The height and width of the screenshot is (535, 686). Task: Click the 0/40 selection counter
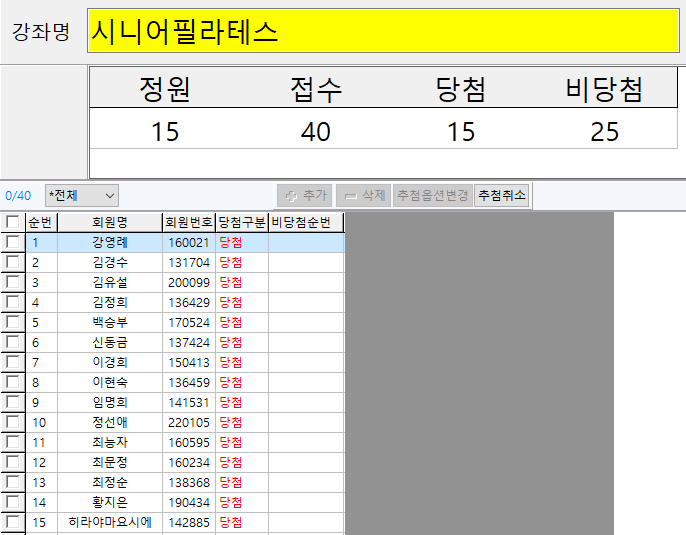click(x=18, y=196)
